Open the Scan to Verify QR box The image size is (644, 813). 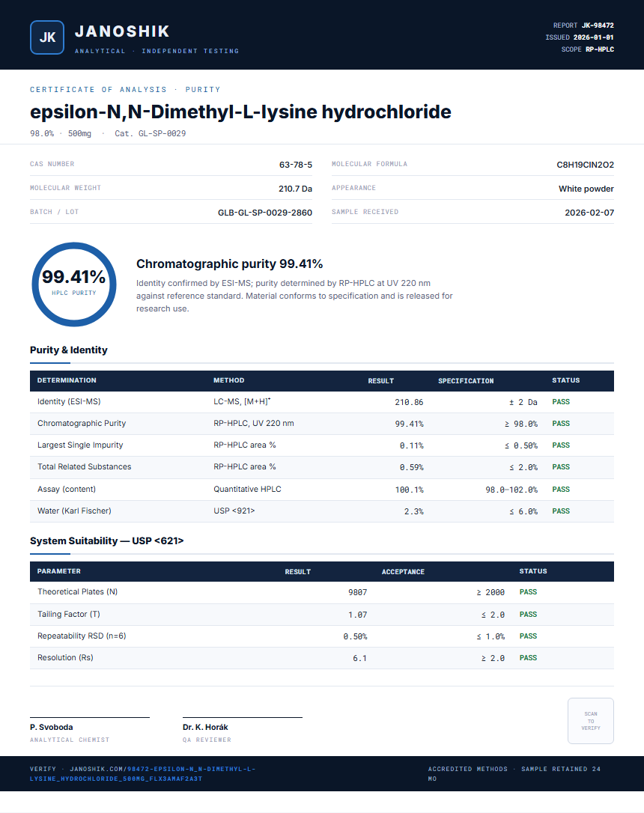(591, 721)
